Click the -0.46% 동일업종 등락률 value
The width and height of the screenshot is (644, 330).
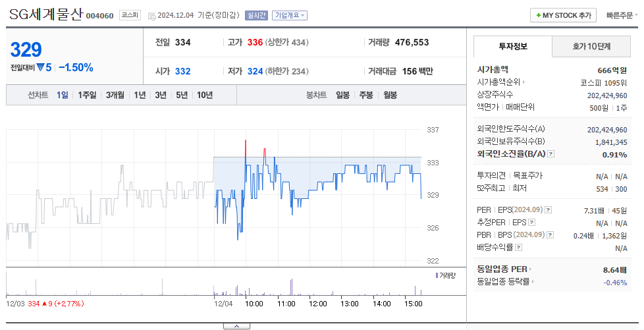coord(615,283)
